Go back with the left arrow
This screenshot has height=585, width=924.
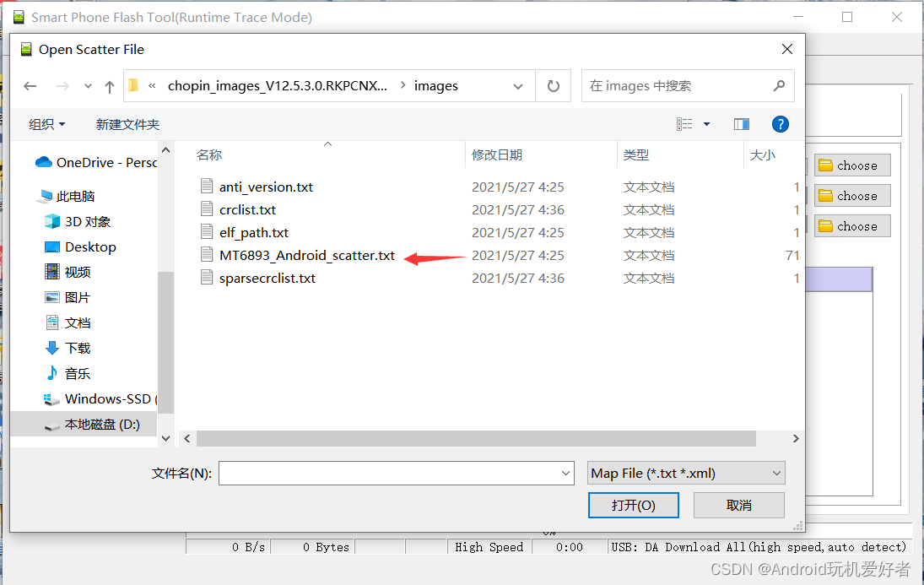[30, 86]
